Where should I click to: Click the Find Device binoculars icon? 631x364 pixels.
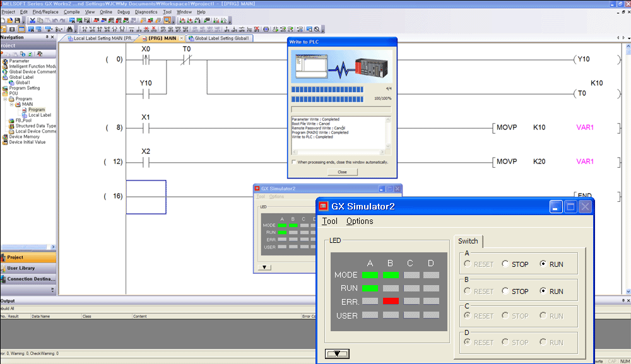click(x=69, y=30)
